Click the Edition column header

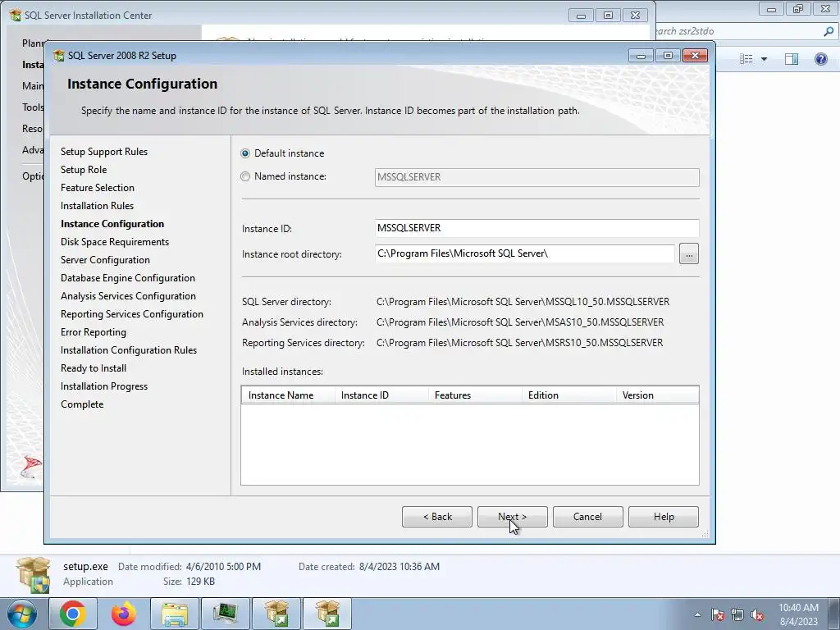point(569,395)
